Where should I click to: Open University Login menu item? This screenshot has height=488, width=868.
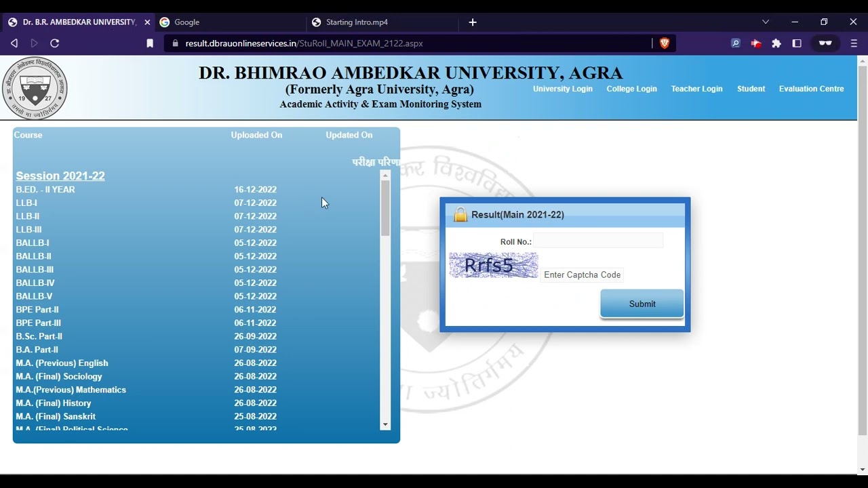pyautogui.click(x=562, y=89)
